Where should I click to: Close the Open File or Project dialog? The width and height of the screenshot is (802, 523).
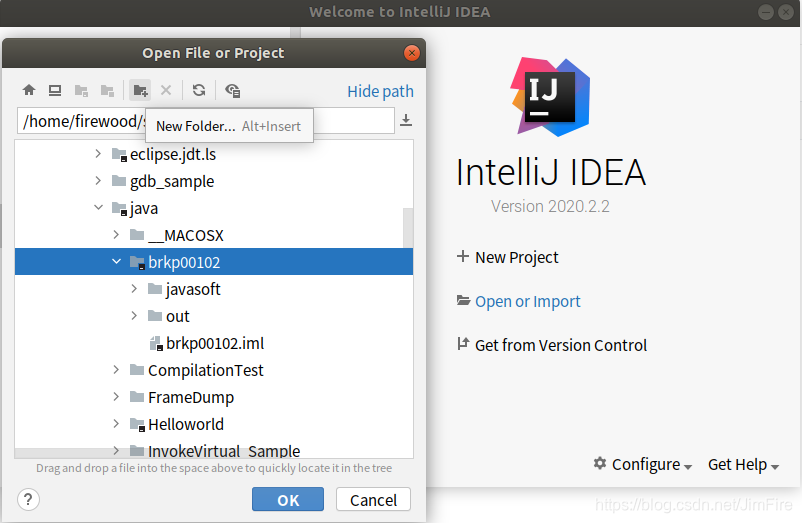pyautogui.click(x=411, y=53)
